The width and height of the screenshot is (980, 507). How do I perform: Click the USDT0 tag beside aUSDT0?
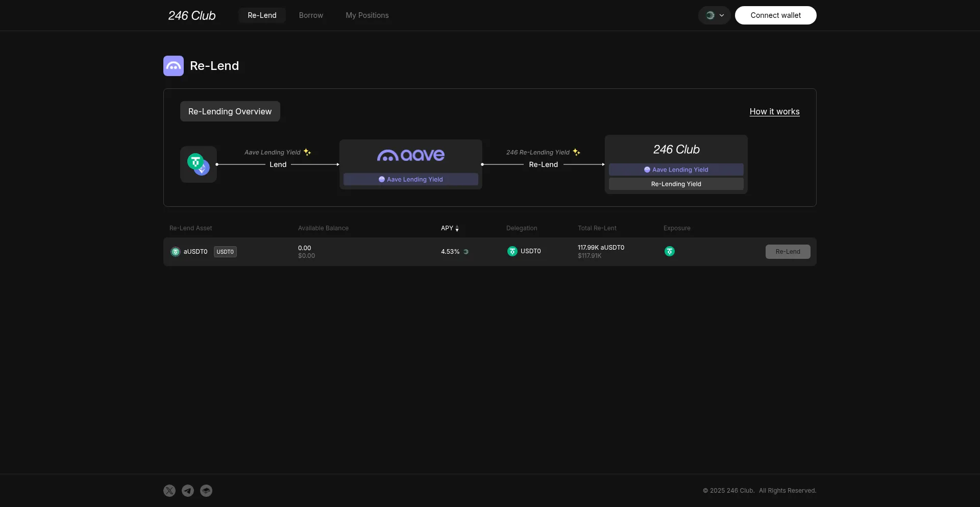point(225,252)
